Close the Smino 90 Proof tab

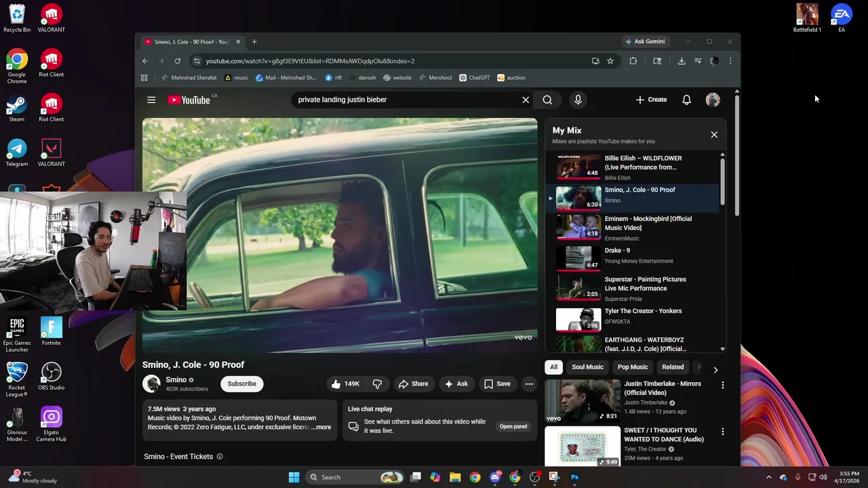pyautogui.click(x=238, y=41)
